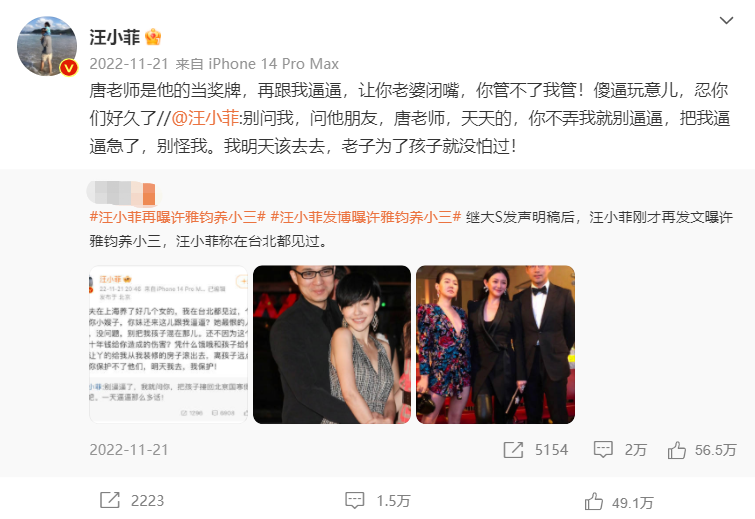Like this post showing 49.1万
The height and width of the screenshot is (519, 755).
click(x=594, y=502)
